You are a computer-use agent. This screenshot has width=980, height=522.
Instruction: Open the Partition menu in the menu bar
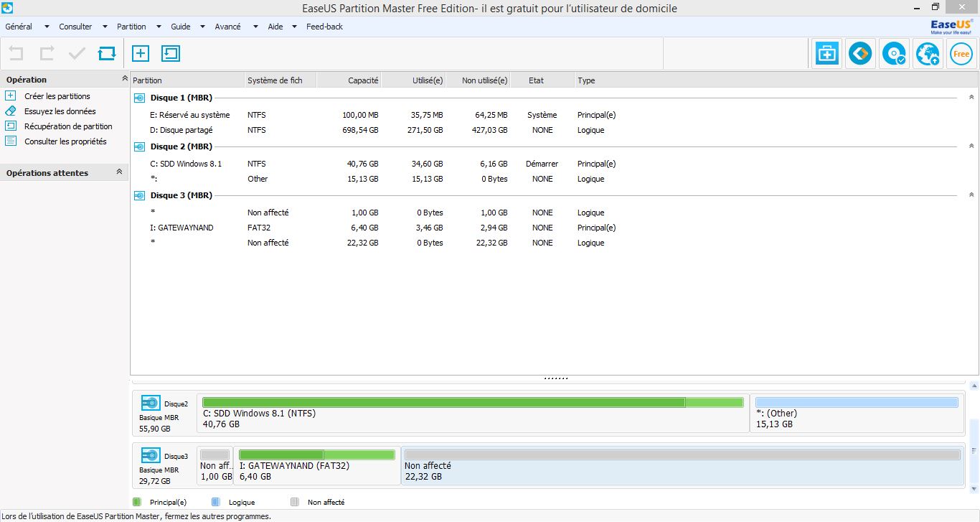click(131, 27)
